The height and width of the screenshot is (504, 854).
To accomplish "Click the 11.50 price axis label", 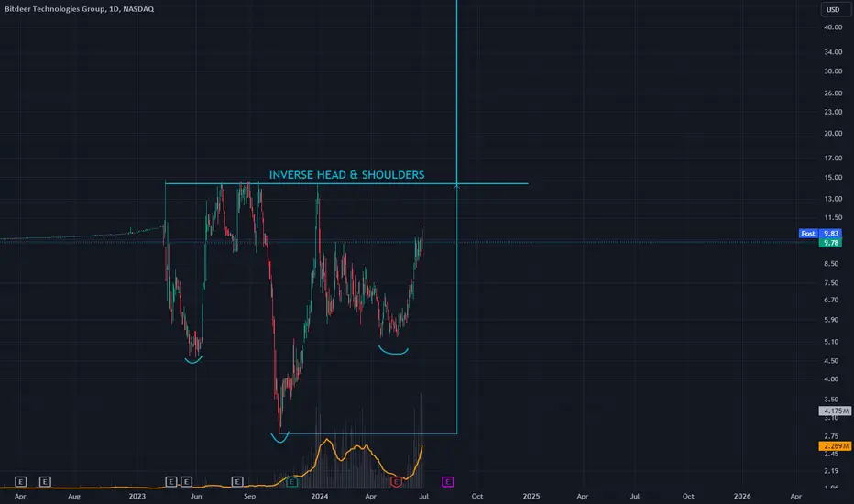I will [x=833, y=217].
